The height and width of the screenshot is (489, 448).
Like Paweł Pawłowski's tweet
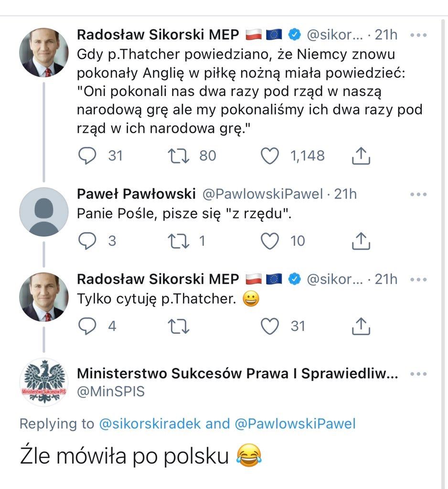pos(270,241)
